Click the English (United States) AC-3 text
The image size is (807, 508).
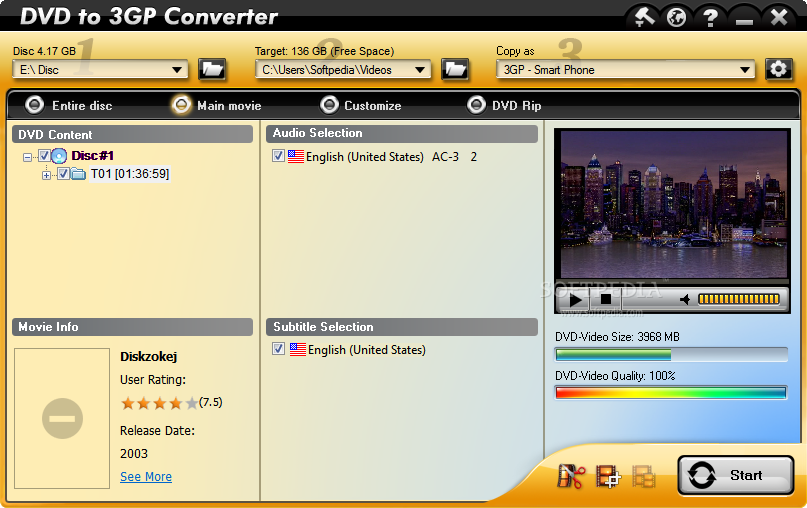(x=391, y=157)
